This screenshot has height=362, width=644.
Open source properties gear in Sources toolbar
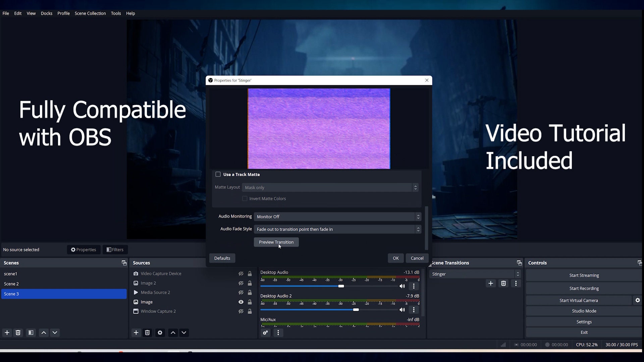coord(160,333)
